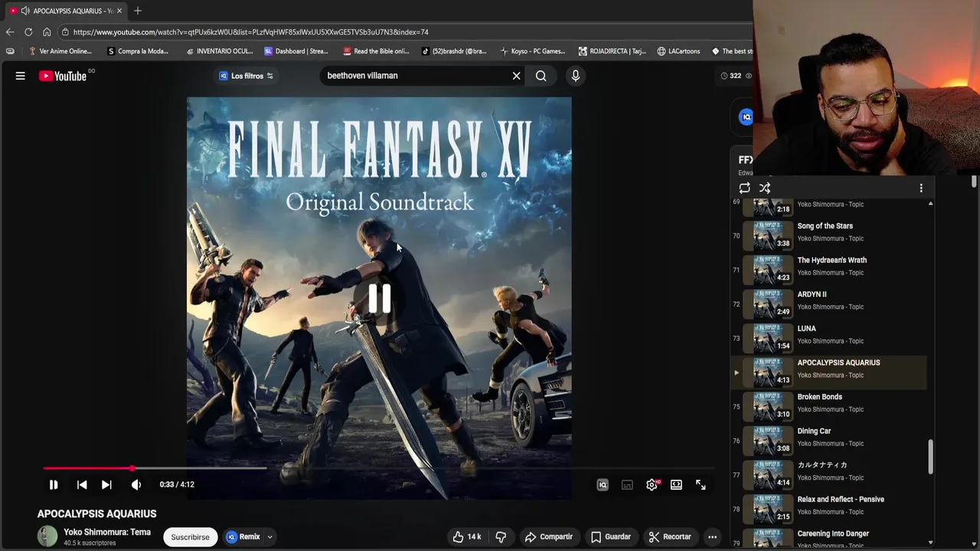This screenshot has width=980, height=551.
Task: Switch to theater mode
Action: [676, 484]
